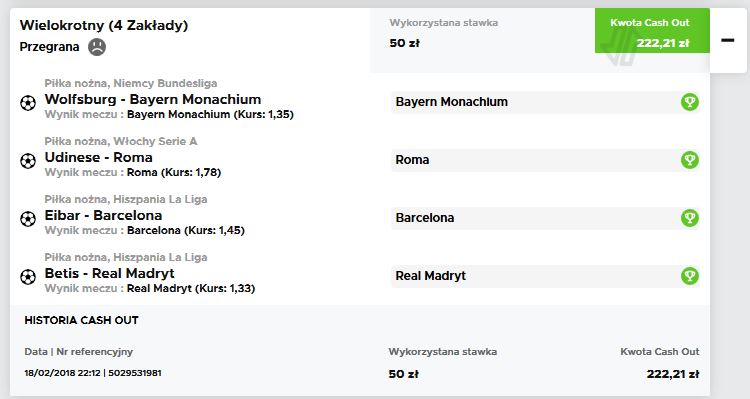Select the Bayern Monachium selection bar
Viewport: 750px width, 399px height.
pyautogui.click(x=545, y=102)
